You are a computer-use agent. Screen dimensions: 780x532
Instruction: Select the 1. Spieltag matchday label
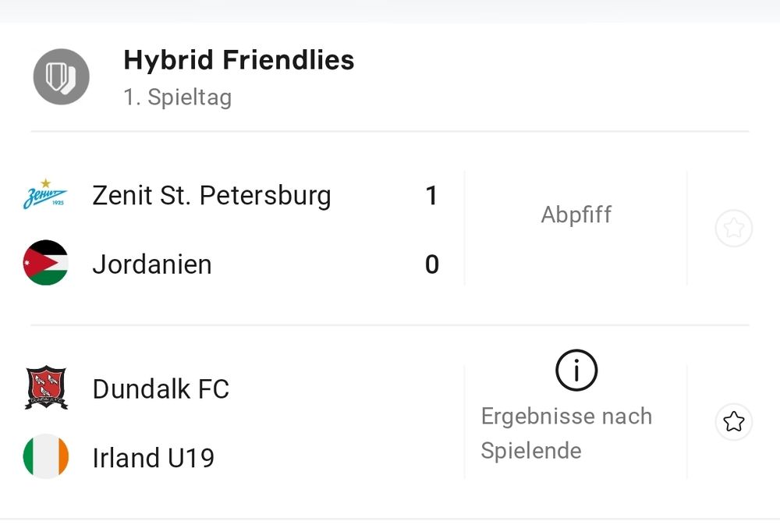177,98
